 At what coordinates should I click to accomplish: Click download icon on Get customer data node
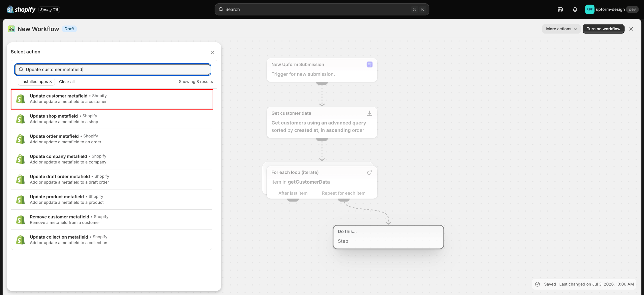(x=370, y=113)
